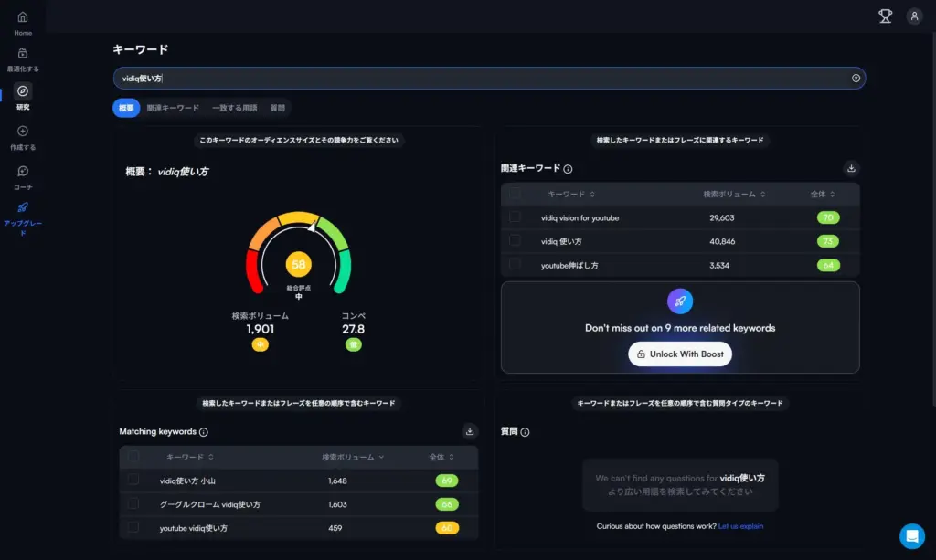
Task: Click the 検索ボリューム value 1,901
Action: tap(261, 329)
